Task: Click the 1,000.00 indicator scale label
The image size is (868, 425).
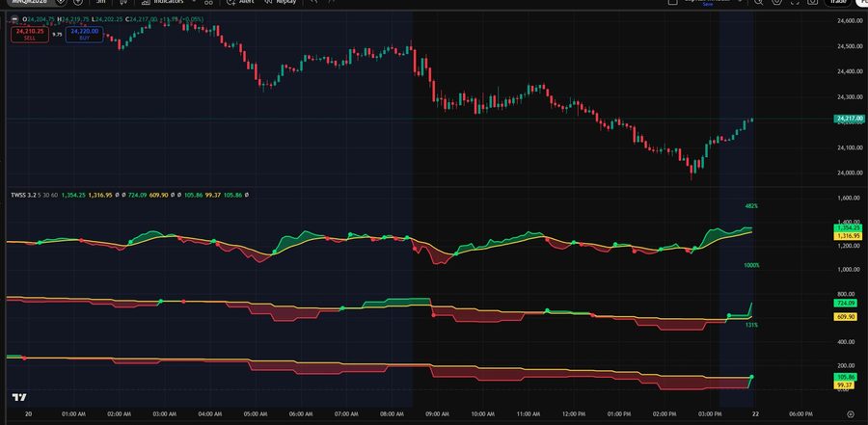Action: 850,270
